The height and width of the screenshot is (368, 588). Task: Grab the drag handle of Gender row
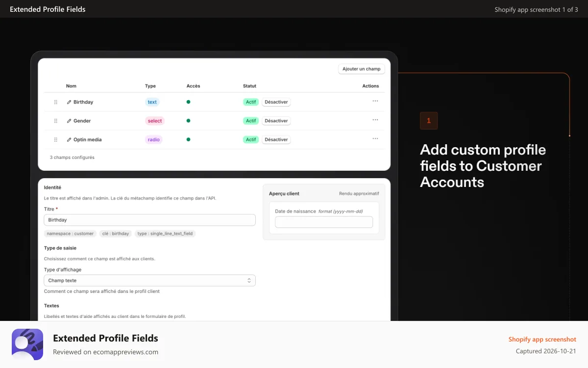56,121
